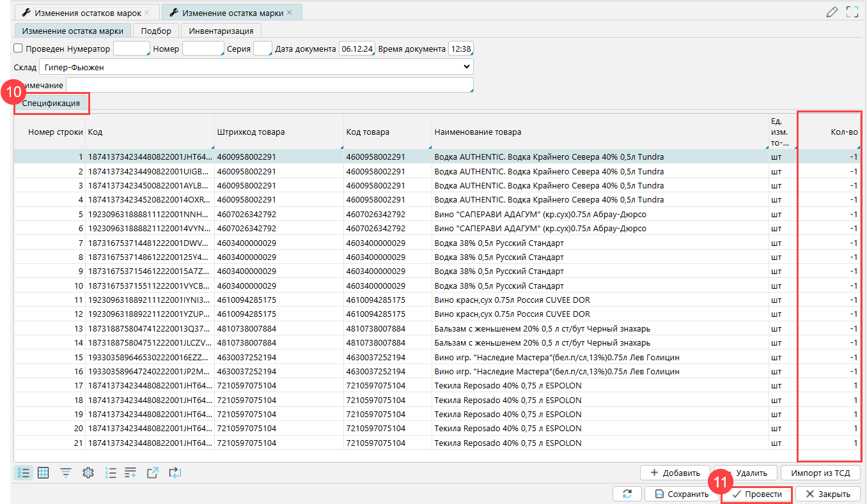This screenshot has height=504, width=867.
Task: Click the numbered list icon
Action: (111, 473)
